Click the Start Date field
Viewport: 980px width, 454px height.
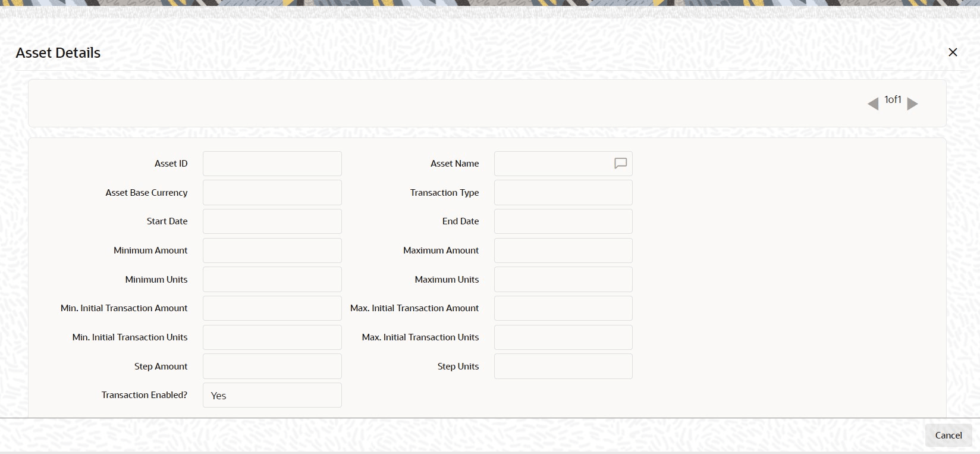point(272,221)
